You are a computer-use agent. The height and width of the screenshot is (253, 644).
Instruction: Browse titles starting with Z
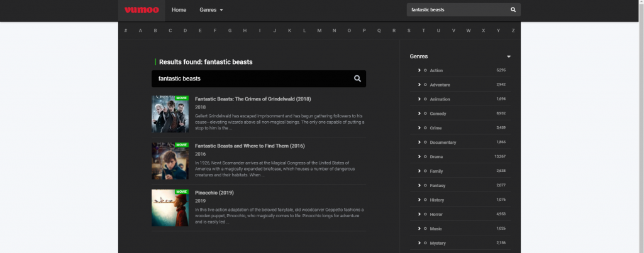coord(513,31)
